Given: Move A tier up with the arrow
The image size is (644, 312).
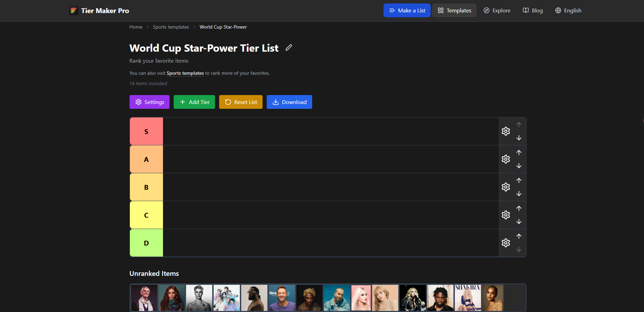Looking at the screenshot, I should point(519,153).
